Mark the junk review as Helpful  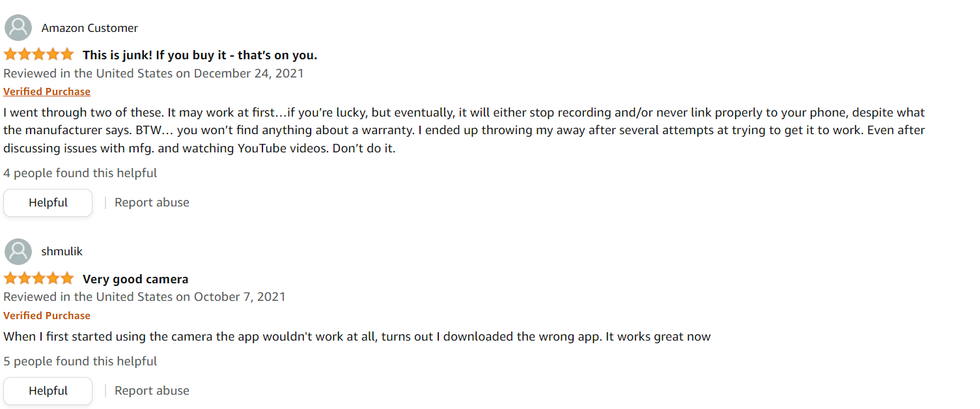tap(48, 203)
